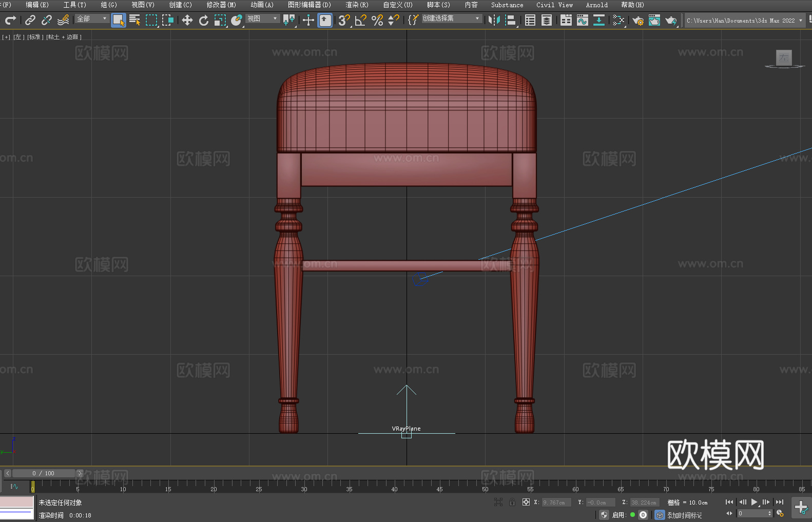The width and height of the screenshot is (812, 522).
Task: Toggle the Ribbon display
Action: coord(566,20)
